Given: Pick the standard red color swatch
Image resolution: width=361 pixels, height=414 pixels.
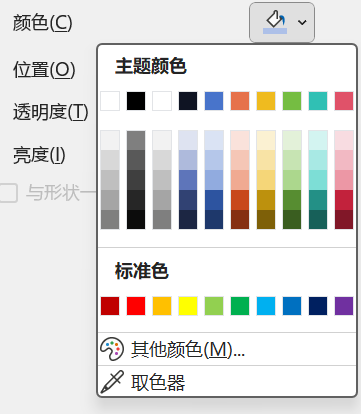Looking at the screenshot, I should [136, 306].
